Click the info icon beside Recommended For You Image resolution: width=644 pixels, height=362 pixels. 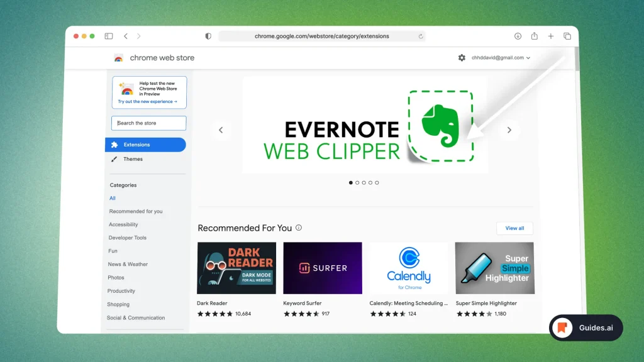[299, 228]
